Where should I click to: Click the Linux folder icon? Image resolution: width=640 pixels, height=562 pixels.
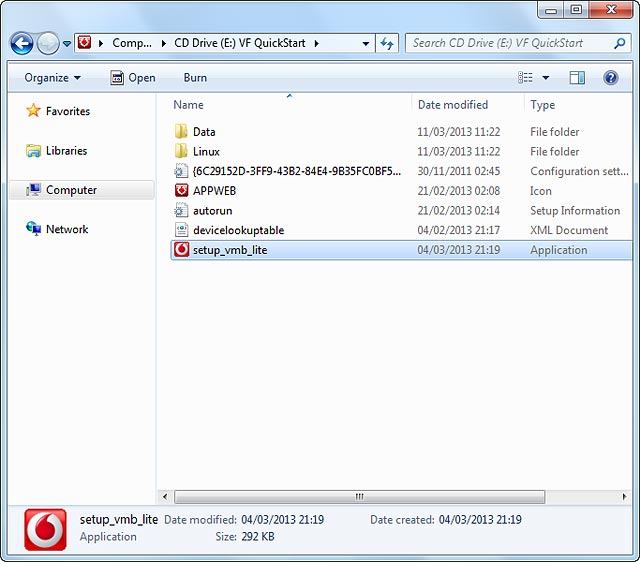point(181,151)
